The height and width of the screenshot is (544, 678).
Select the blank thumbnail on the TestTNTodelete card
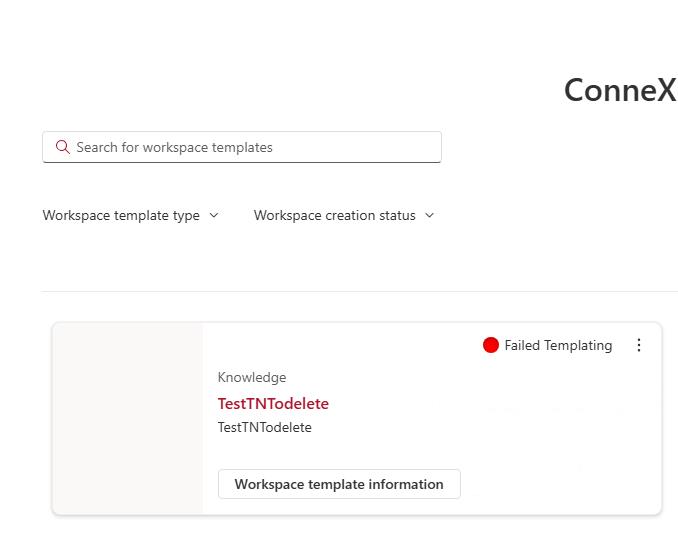[127, 418]
